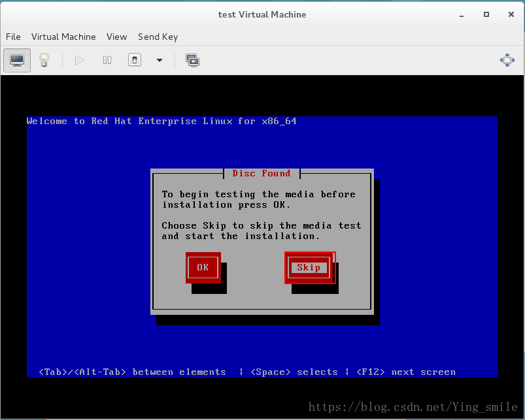This screenshot has width=525, height=420.
Task: Close the test Virtual Machine window
Action: [x=511, y=14]
